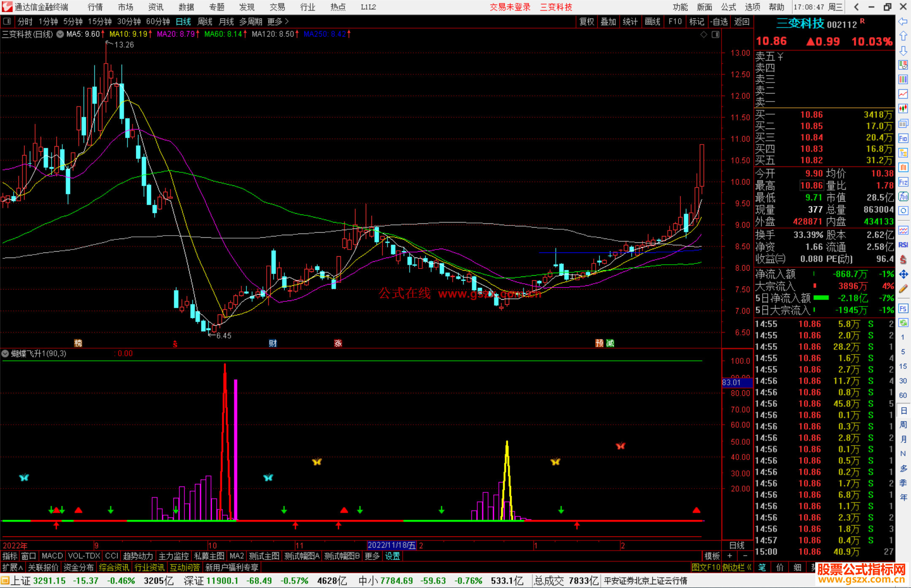Click the 画线 drawing button

pos(652,21)
